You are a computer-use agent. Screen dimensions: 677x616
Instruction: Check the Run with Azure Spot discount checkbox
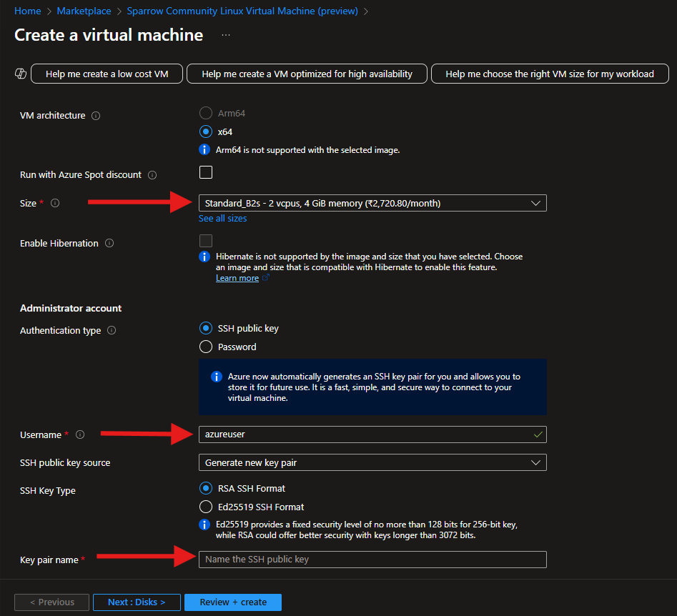point(205,172)
